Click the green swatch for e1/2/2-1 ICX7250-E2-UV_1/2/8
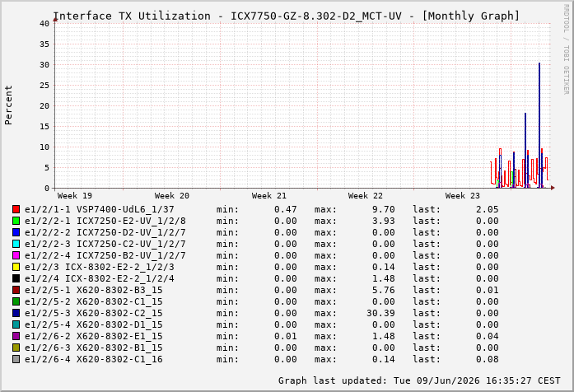574x392 pixels. pos(16,221)
